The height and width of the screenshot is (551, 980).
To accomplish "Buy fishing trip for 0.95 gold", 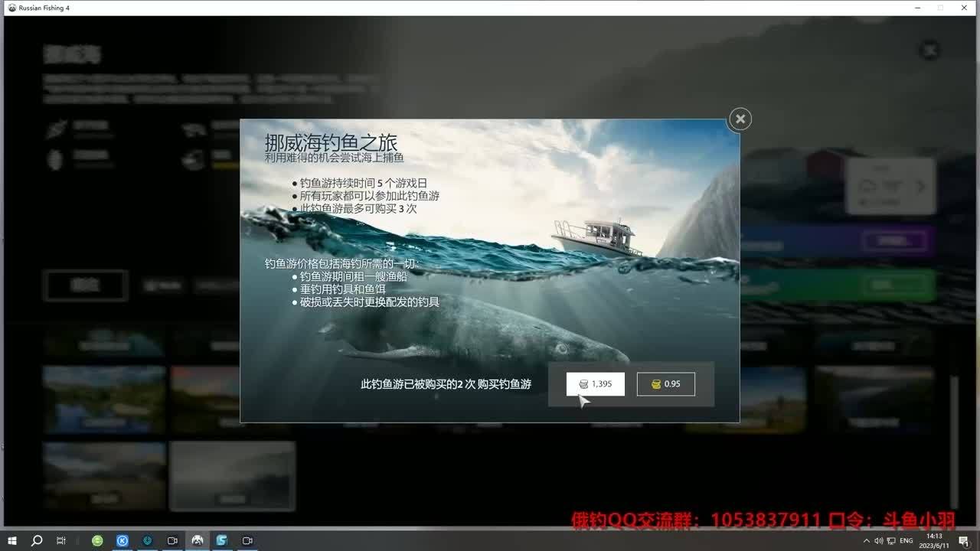I will click(x=665, y=384).
